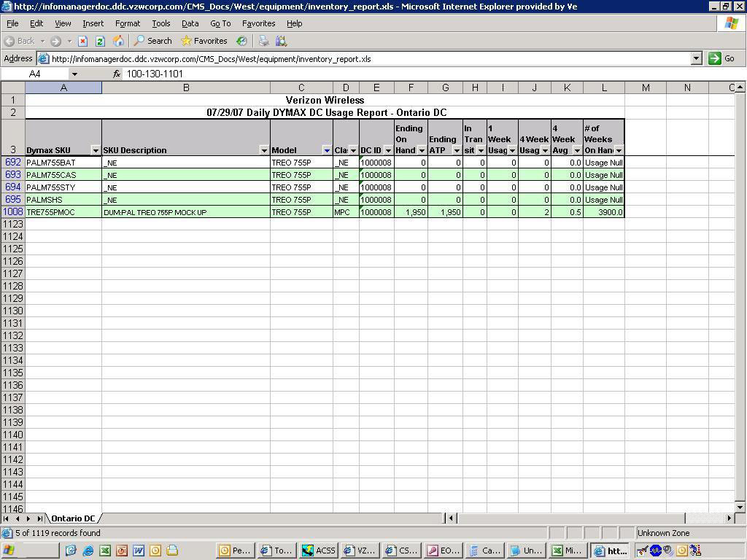The width and height of the screenshot is (747, 560).
Task: Click the last sheet tab navigation arrow
Action: [40, 518]
